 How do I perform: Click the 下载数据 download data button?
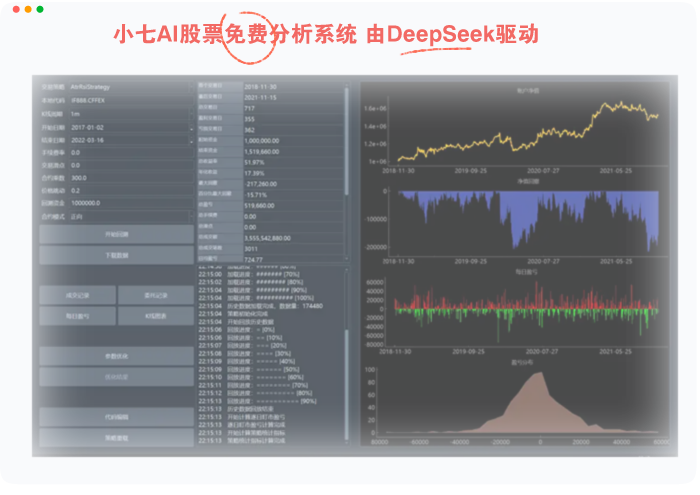coord(116,255)
